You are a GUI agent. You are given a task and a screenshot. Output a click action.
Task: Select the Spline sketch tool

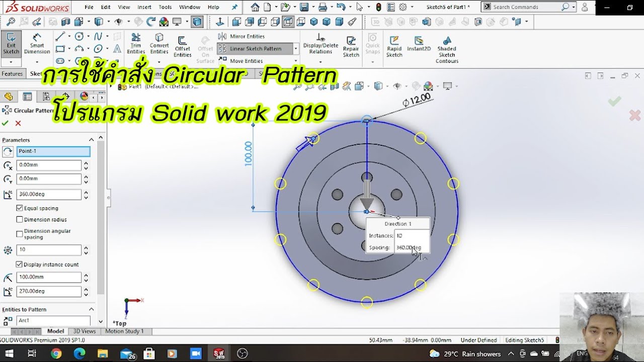(98, 36)
